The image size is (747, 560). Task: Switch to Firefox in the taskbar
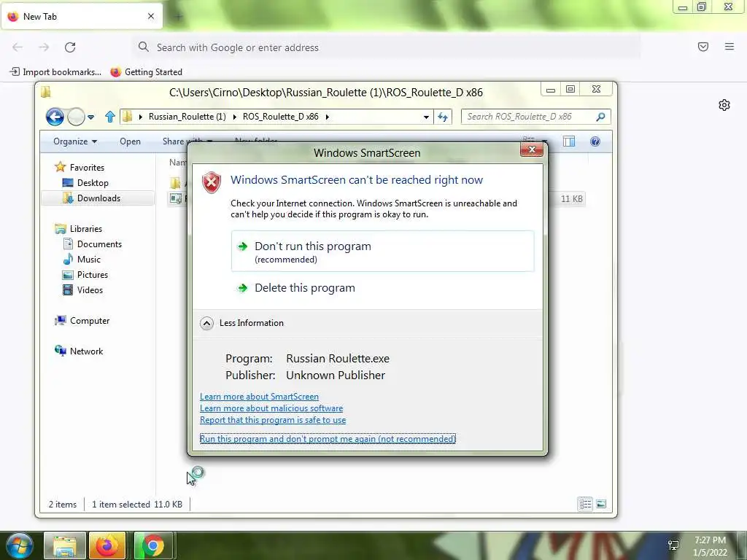[x=107, y=545]
